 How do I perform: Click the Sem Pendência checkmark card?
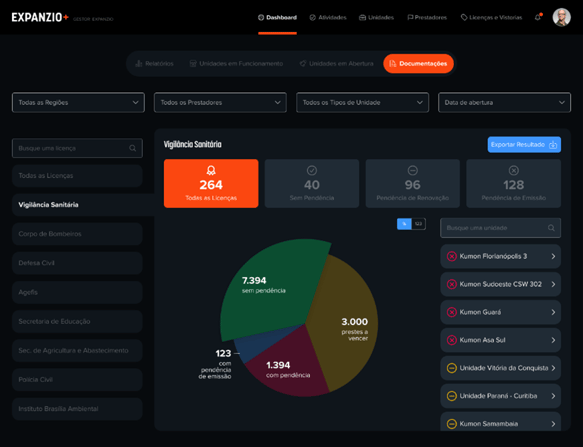click(x=312, y=183)
